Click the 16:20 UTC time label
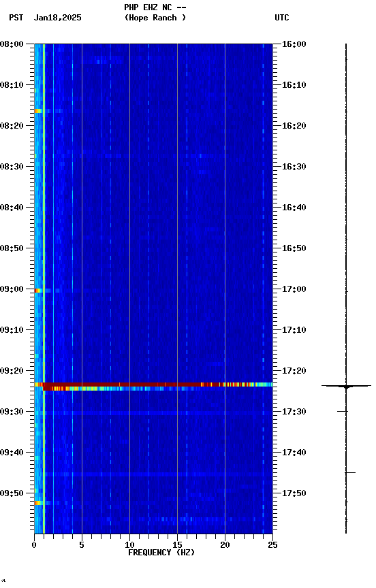The image size is (376, 588). coord(294,126)
